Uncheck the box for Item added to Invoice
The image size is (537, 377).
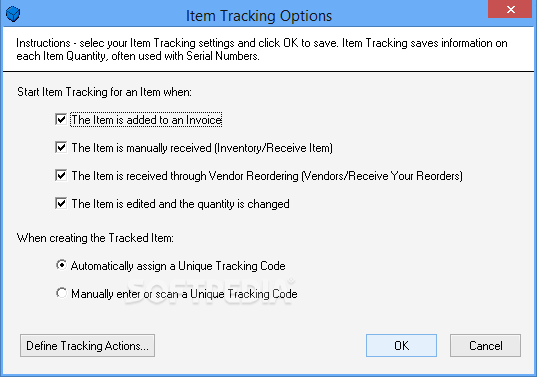tap(61, 120)
